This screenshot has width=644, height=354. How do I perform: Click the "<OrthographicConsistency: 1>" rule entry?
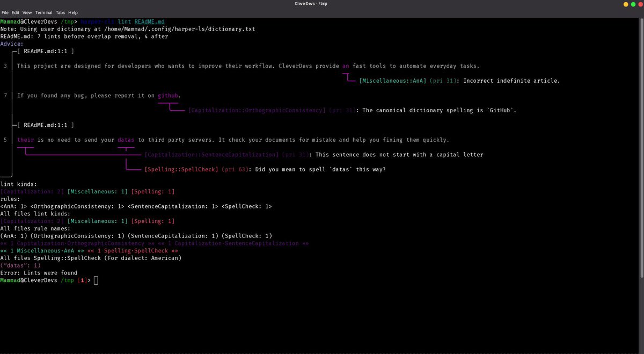tap(77, 206)
